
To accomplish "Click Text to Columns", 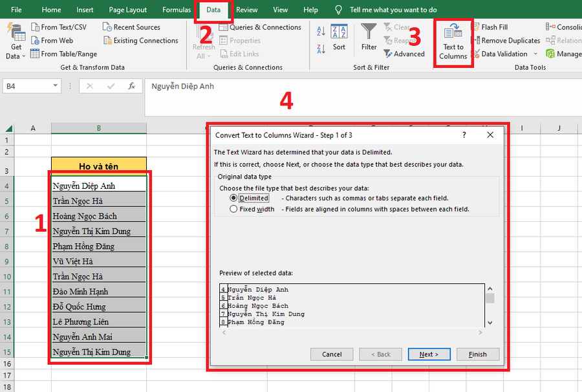I will 453,42.
